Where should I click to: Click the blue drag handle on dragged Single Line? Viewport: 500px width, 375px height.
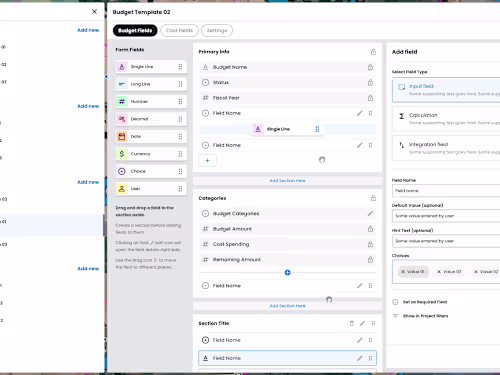[x=317, y=129]
